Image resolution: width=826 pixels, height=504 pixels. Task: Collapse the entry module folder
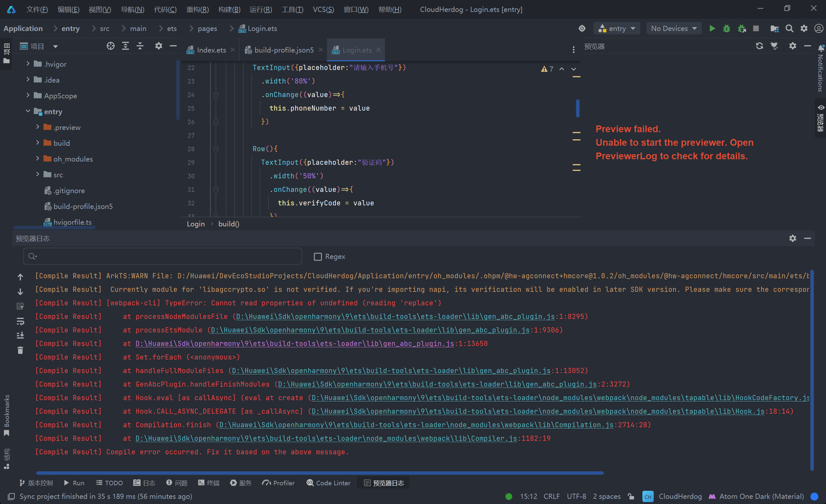point(28,111)
